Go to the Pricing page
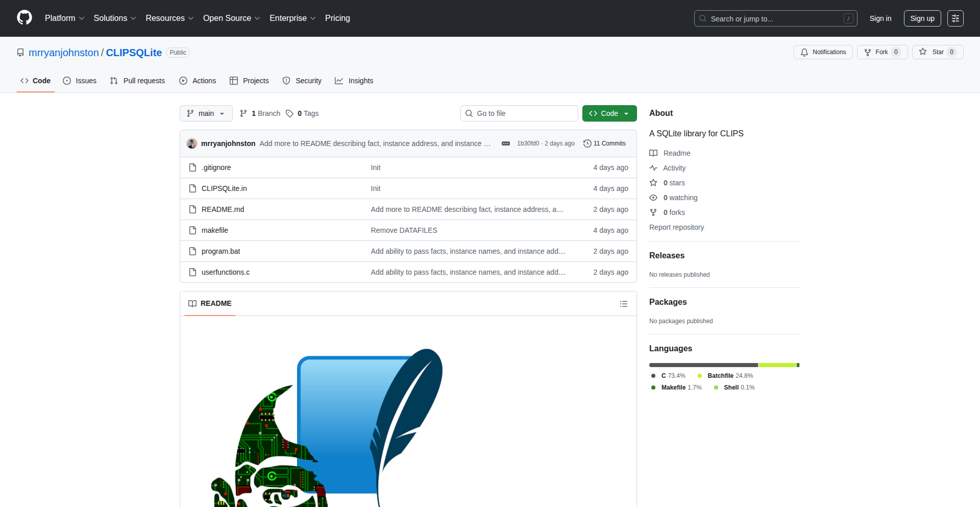 pos(337,18)
